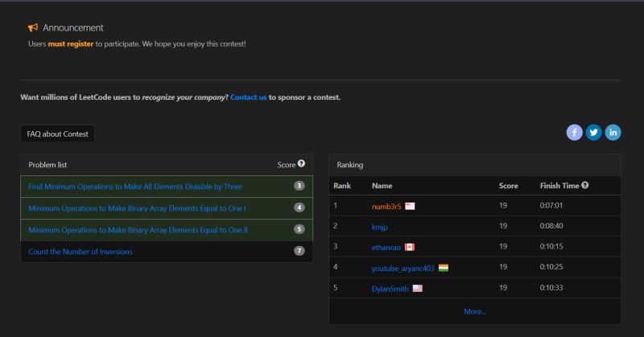
Task: Click the flag next to numb3r5
Action: point(410,206)
